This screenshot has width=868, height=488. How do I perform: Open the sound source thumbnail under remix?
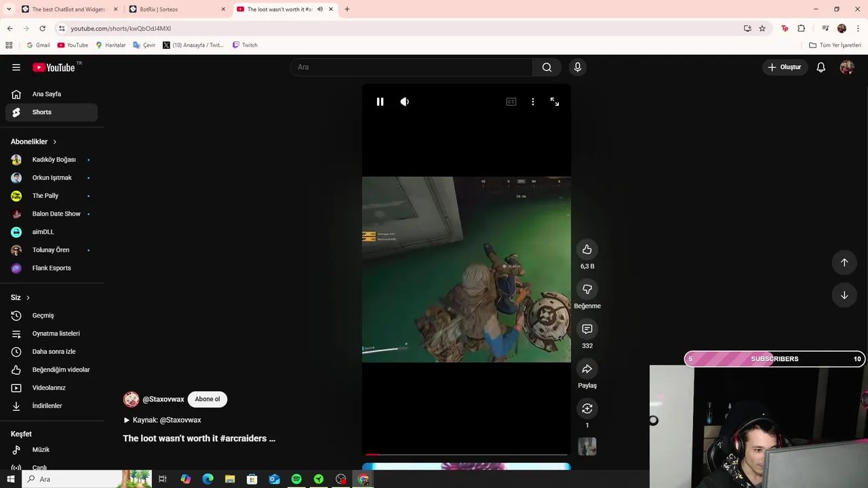point(587,446)
